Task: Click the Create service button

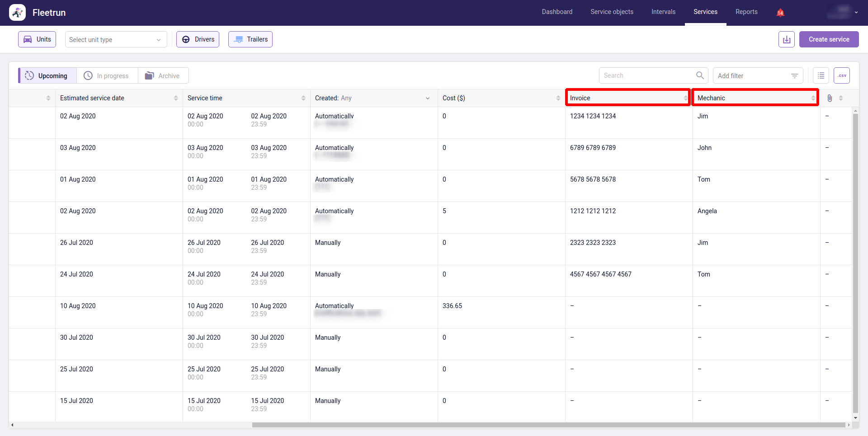Action: coord(829,39)
